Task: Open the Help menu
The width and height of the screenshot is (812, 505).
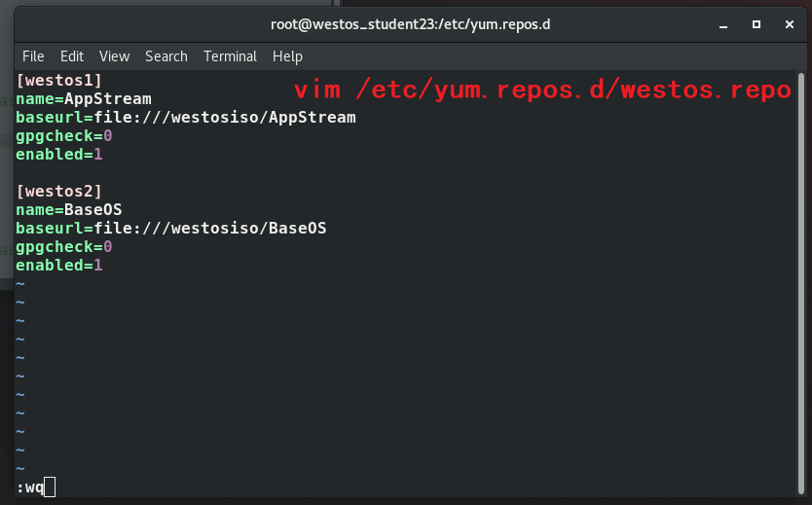Action: pos(287,56)
